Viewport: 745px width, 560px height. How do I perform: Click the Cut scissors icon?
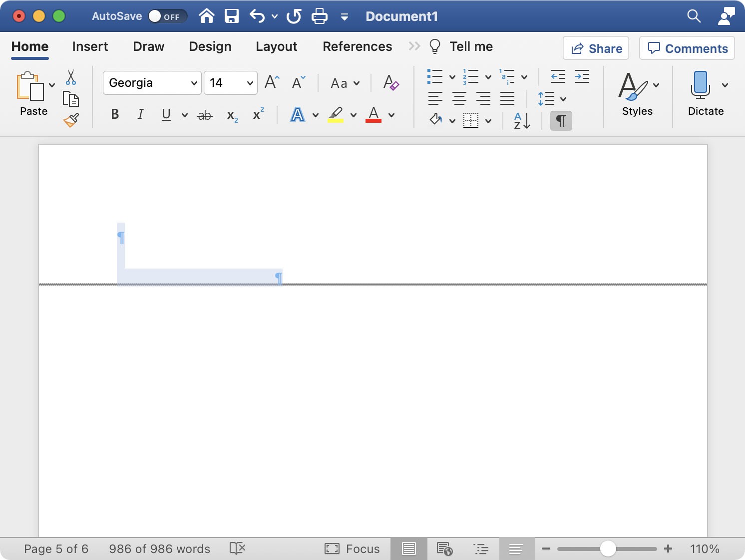click(71, 77)
